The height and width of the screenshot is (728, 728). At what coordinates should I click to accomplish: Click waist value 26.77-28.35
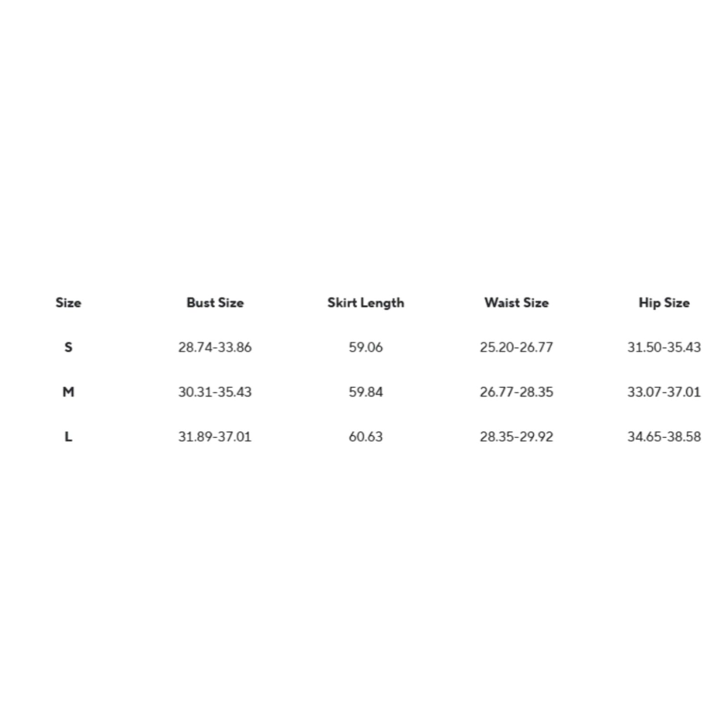coord(516,392)
